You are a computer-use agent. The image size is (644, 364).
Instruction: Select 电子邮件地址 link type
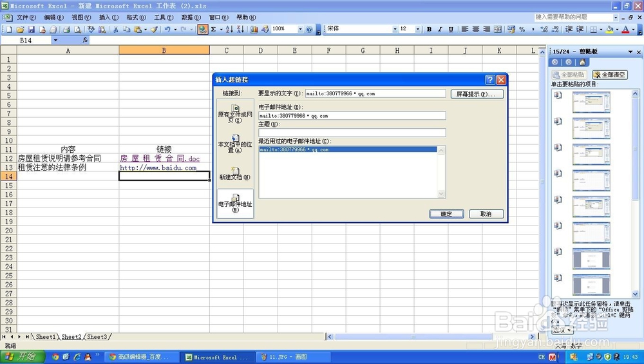(x=235, y=204)
